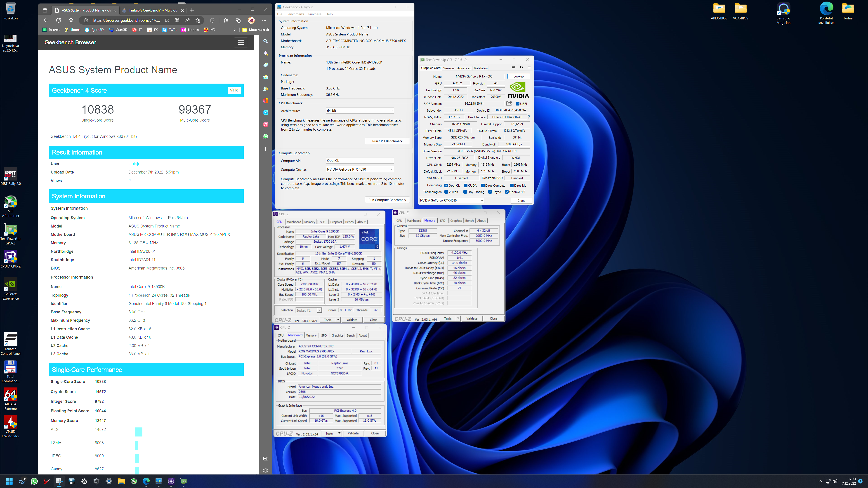Click the Run CPU Benchmark button

pyautogui.click(x=387, y=141)
